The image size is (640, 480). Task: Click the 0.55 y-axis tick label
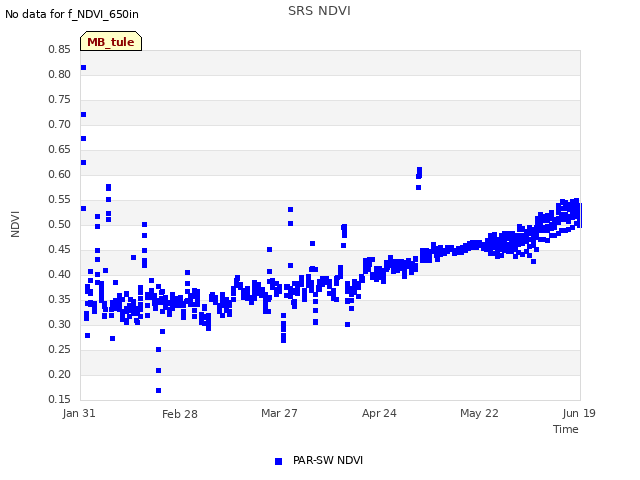(59, 200)
